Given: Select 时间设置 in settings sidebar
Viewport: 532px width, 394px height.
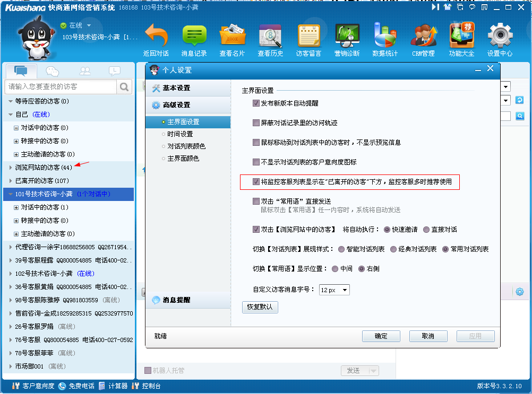Looking at the screenshot, I should tap(180, 134).
